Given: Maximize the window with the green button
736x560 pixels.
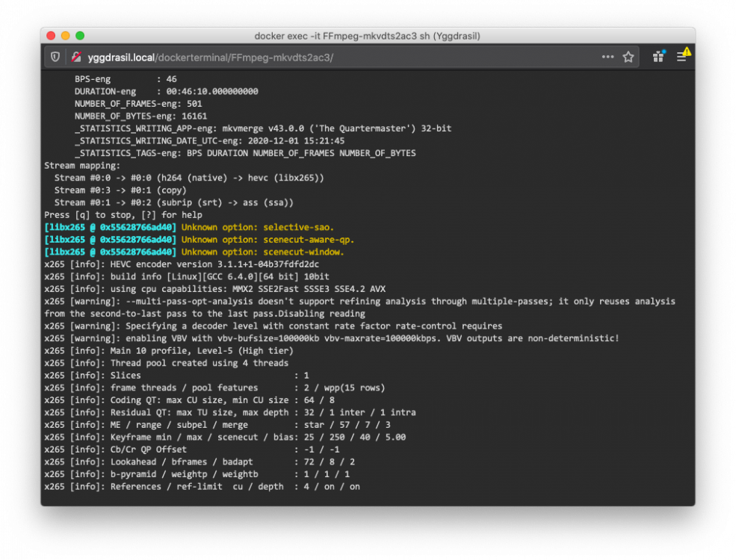Looking at the screenshot, I should click(x=80, y=36).
